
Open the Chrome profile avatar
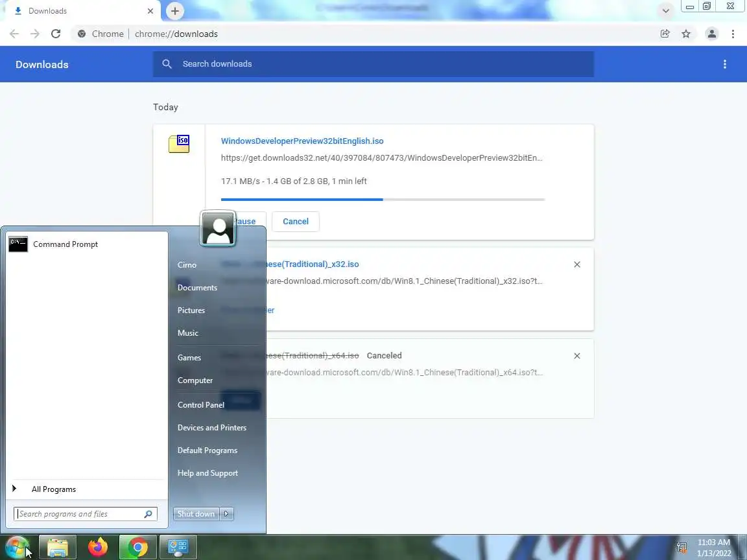coord(712,34)
